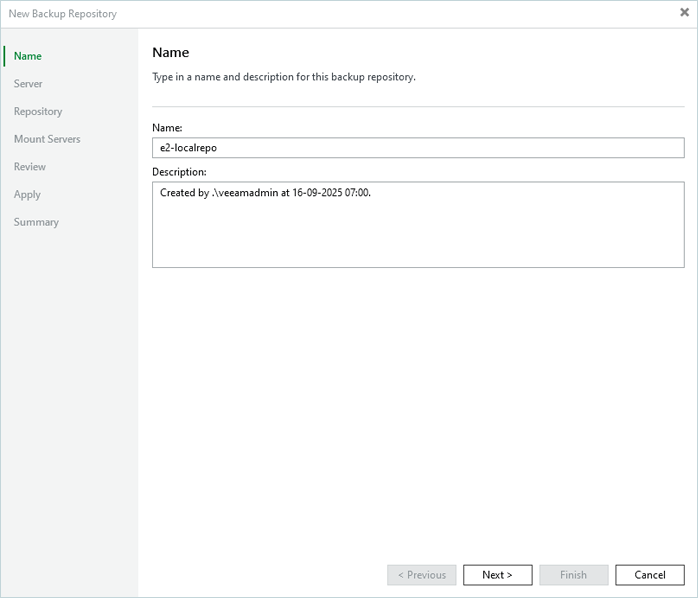Click the 'Type in a name' instruction text

pyautogui.click(x=283, y=77)
